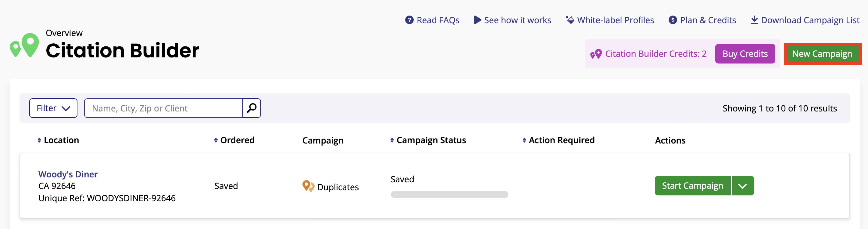
Task: Click the orange Duplicates pin icon
Action: click(308, 186)
